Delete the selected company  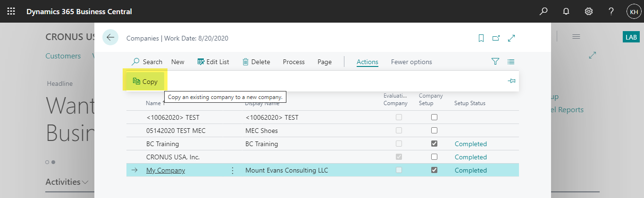[x=256, y=62]
